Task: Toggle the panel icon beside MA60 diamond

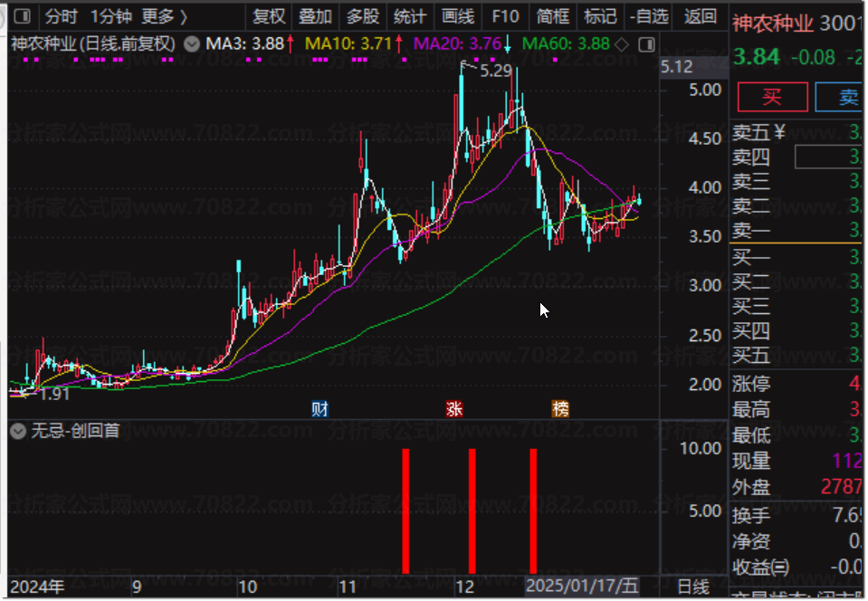Action: (x=646, y=44)
